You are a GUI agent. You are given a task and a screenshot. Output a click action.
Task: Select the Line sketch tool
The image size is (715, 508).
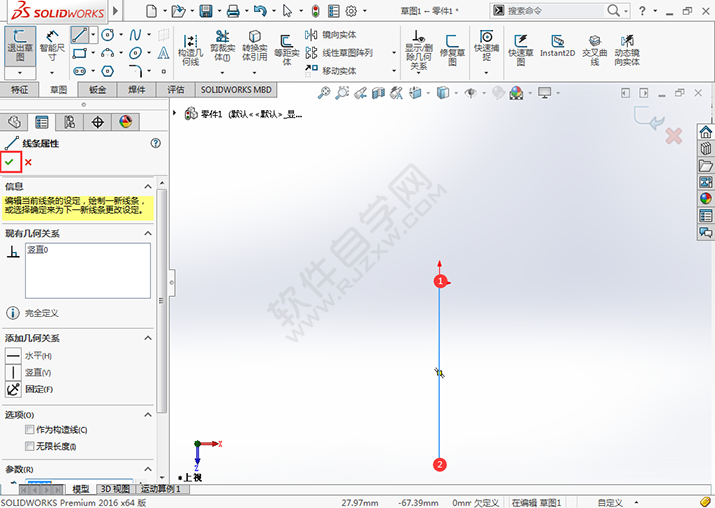79,35
